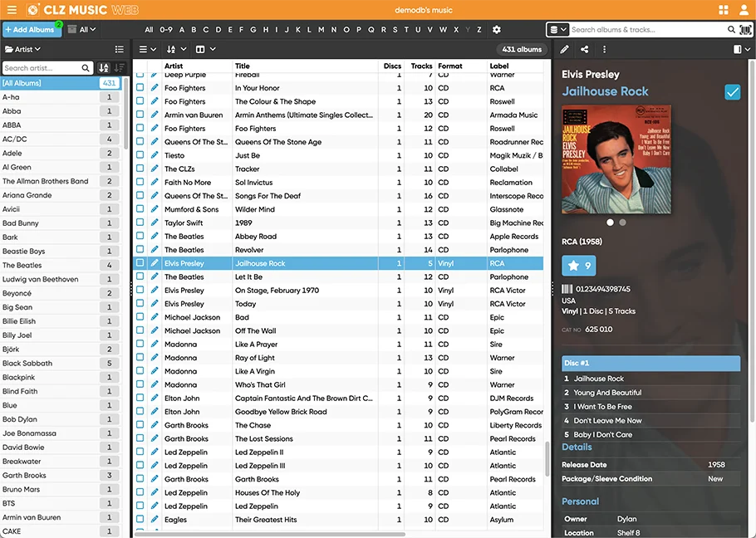Share the selected album
The width and height of the screenshot is (756, 538).
point(584,49)
